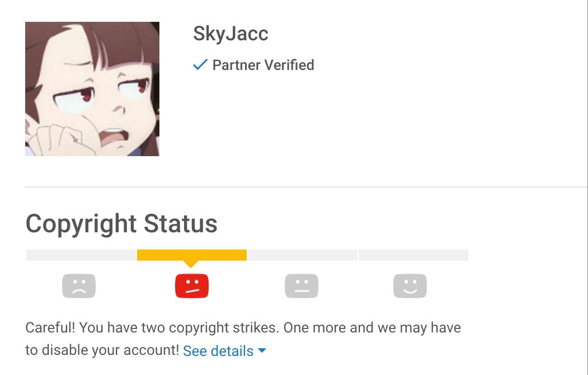This screenshot has width=588, height=375.
Task: Click the sad frown face icon
Action: click(x=79, y=286)
